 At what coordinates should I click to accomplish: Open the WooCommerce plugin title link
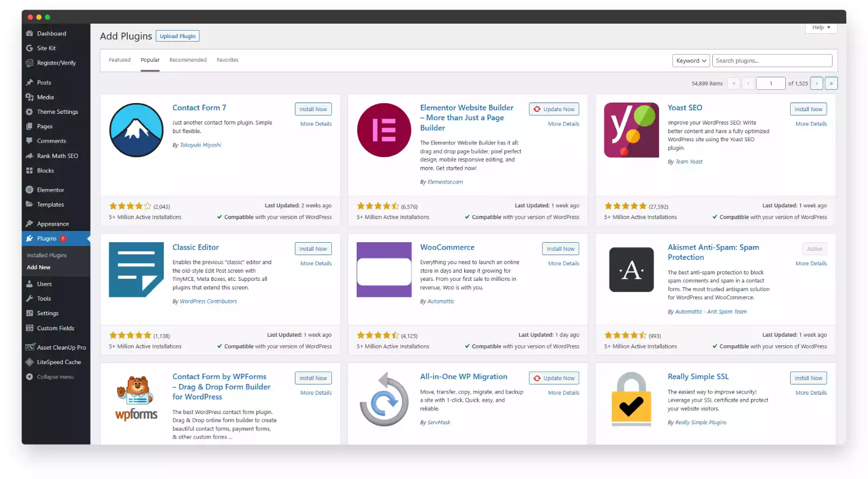[x=447, y=248]
